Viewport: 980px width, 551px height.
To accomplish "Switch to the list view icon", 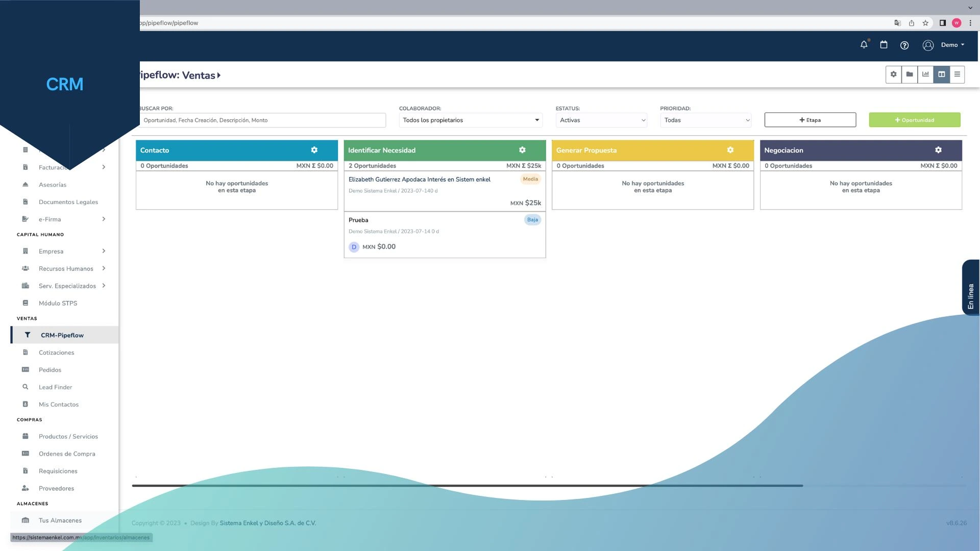I will pos(958,74).
